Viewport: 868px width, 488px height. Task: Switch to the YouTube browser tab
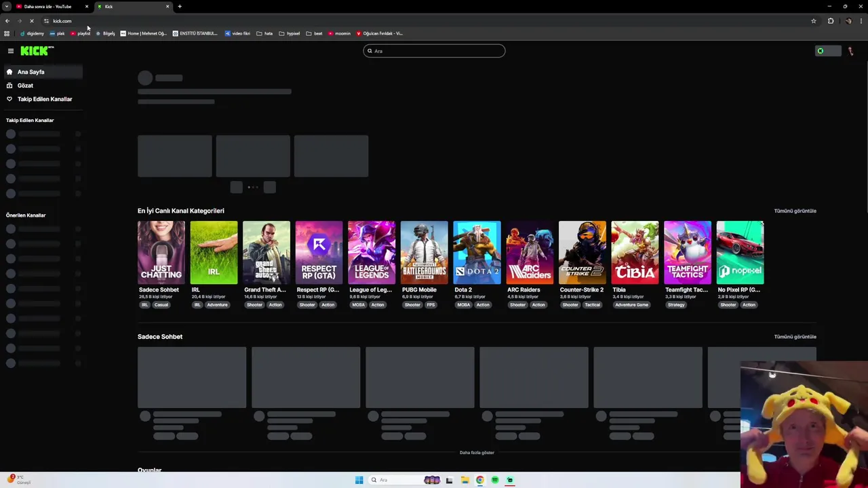click(52, 6)
